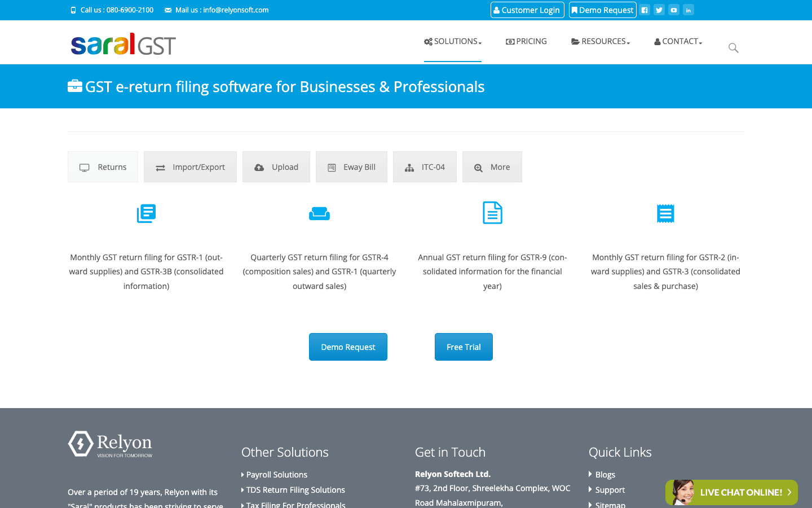Open the Payroll Solutions footer link
Viewport: 812px width, 508px height.
(x=276, y=475)
